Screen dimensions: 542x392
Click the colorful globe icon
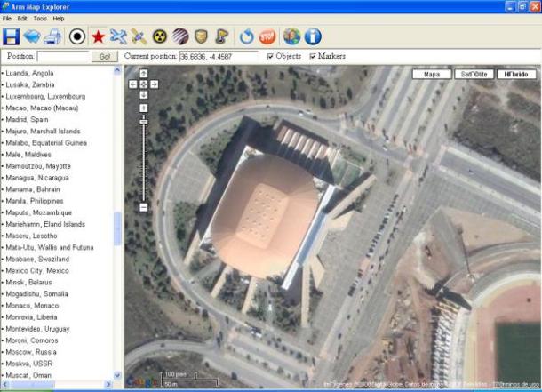(292, 36)
